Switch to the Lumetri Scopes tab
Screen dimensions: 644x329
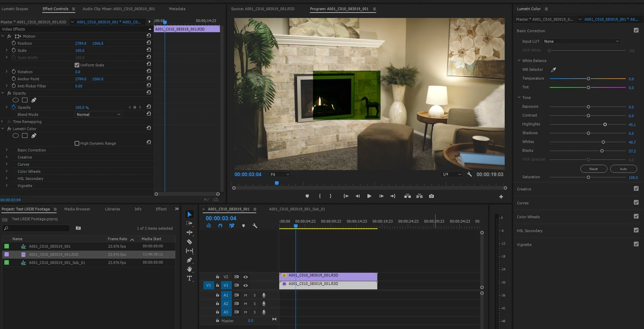point(15,9)
